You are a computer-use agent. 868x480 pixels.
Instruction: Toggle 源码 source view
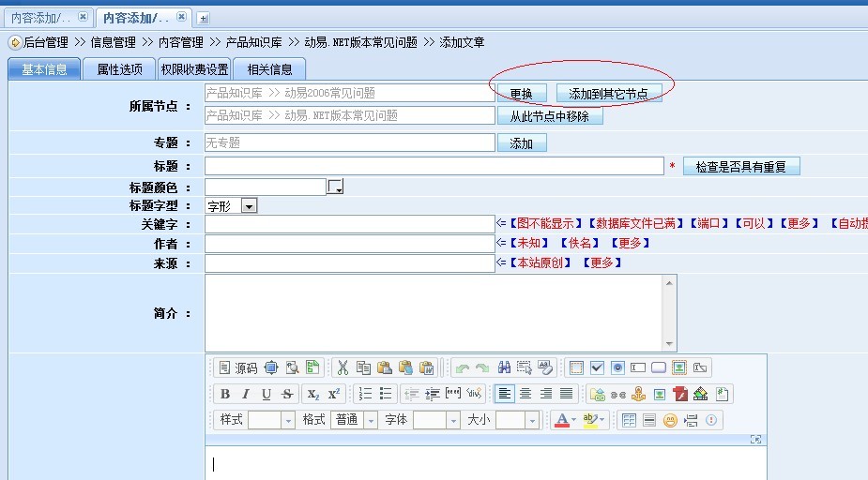237,367
